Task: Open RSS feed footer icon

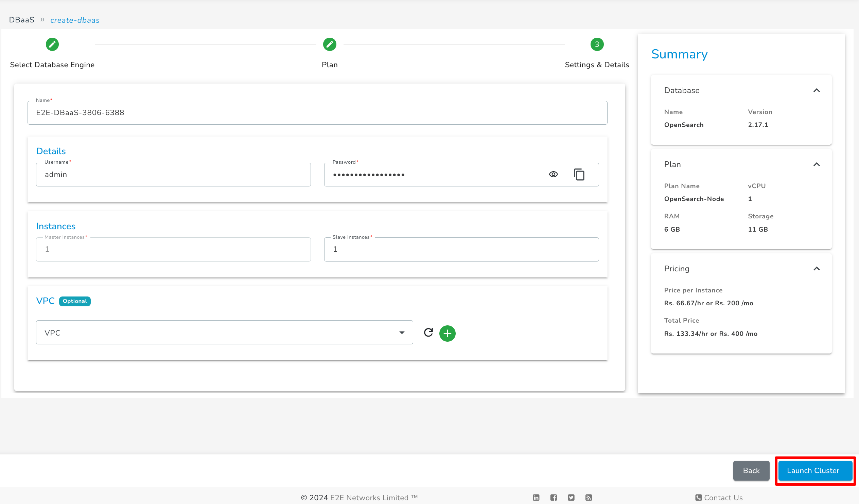Action: click(588, 498)
